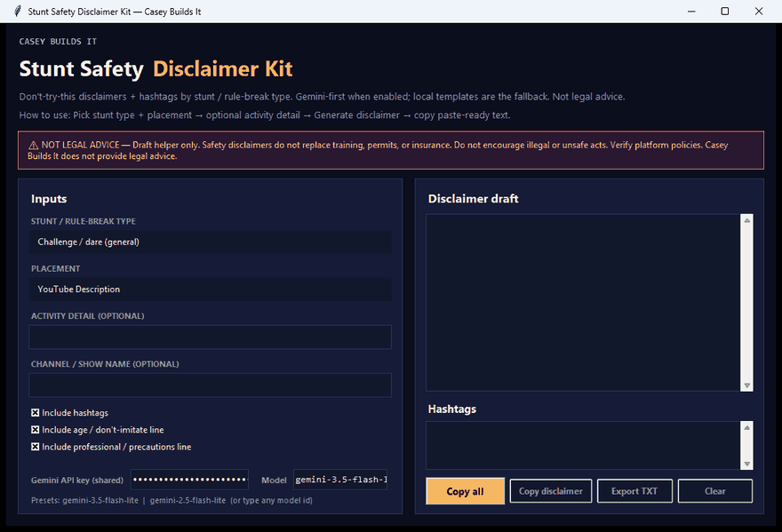
Task: Click the "Inputs" panel heading
Action: [x=49, y=198]
